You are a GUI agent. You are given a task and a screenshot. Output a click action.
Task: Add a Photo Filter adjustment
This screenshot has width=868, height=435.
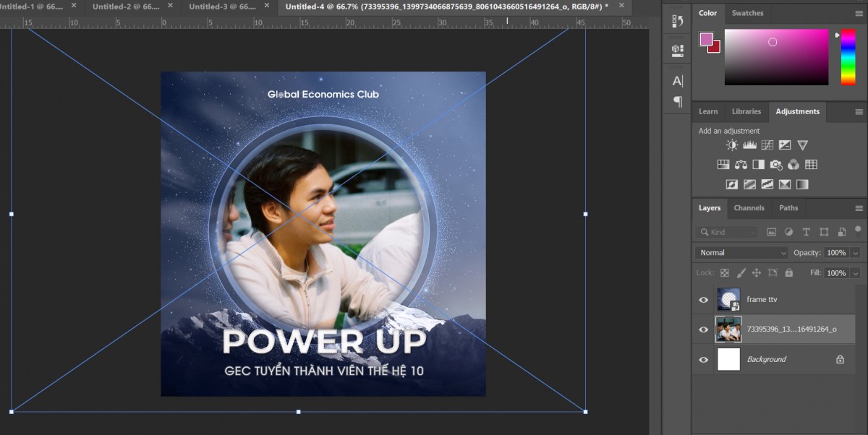click(776, 165)
